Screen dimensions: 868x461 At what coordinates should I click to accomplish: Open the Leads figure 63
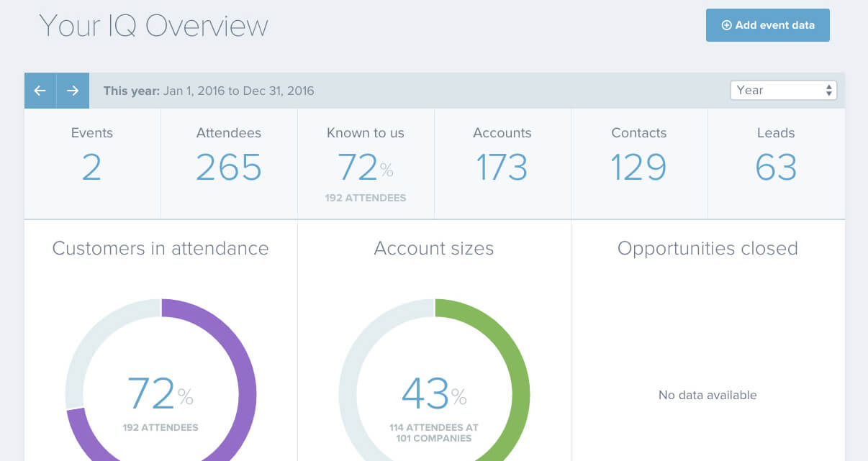[775, 168]
